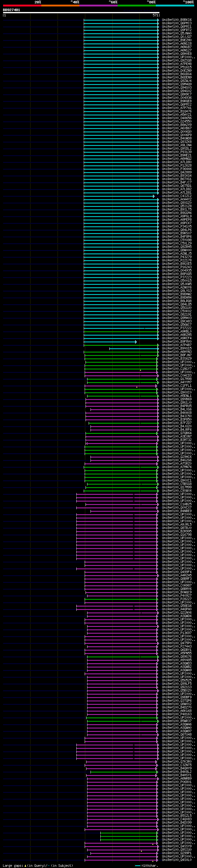
Task: Select hit label UniRef100_P34105
Action: [177, 226]
